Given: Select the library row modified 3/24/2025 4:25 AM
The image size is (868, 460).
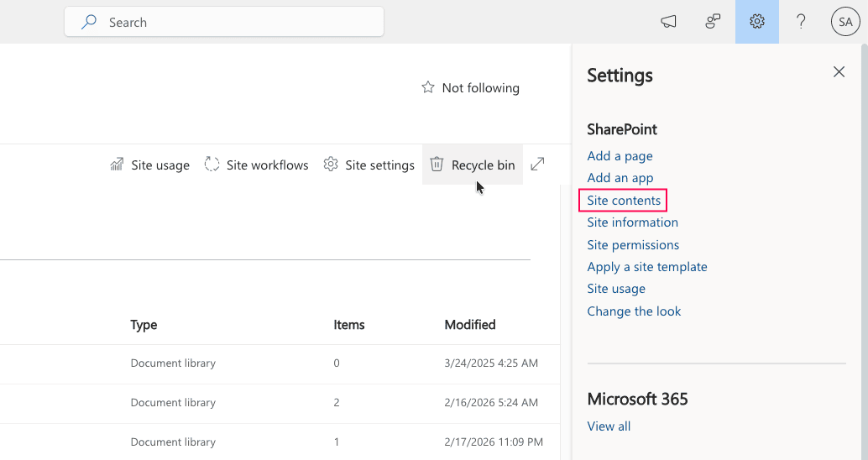Looking at the screenshot, I should [280, 363].
